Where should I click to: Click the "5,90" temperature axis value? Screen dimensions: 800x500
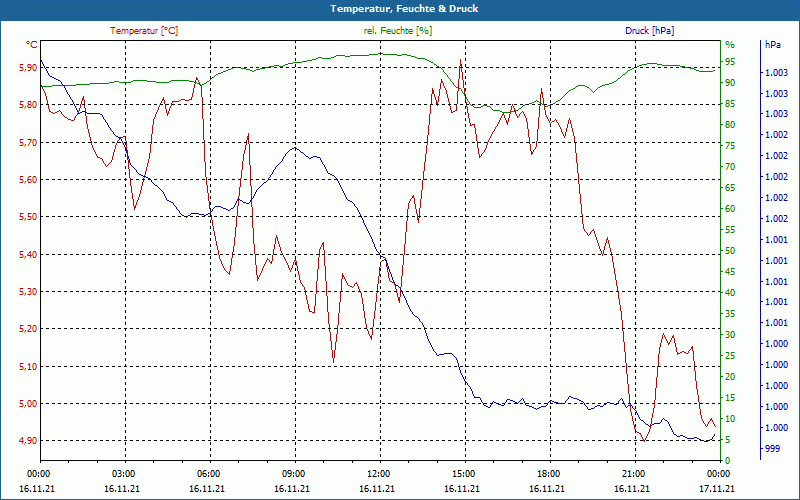click(x=29, y=67)
